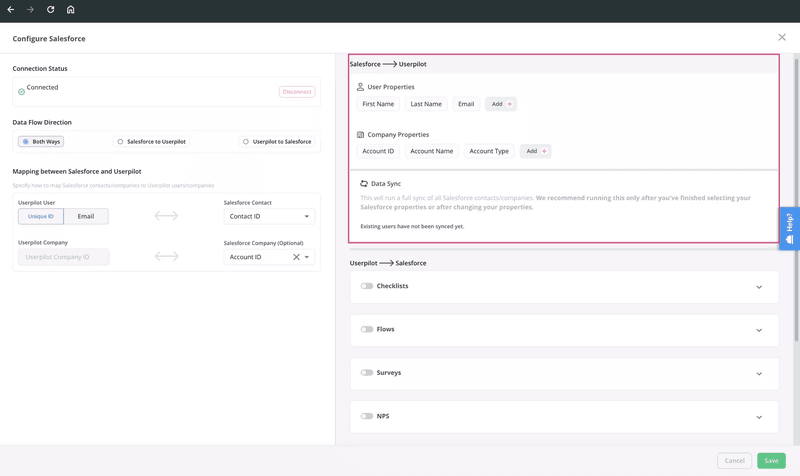Enable the Checklists toggle
This screenshot has width=800, height=476.
(367, 286)
